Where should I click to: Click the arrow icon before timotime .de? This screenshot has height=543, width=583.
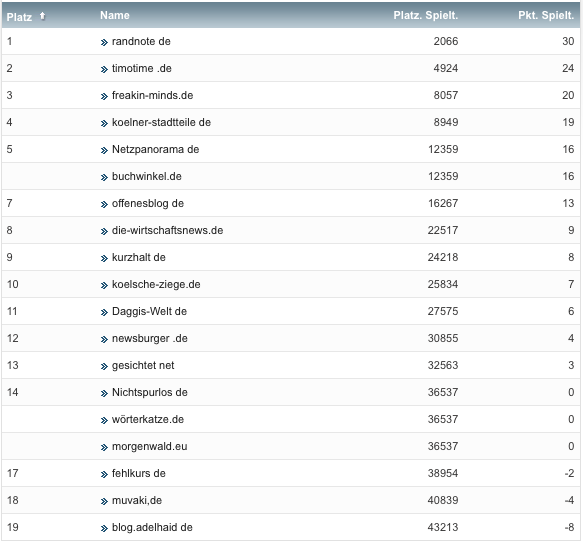(104, 69)
